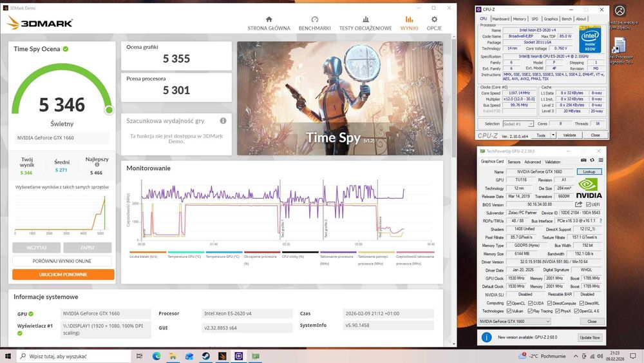Open Steam from the taskbar
Image resolution: width=644 pixels, height=363 pixels.
point(206,356)
